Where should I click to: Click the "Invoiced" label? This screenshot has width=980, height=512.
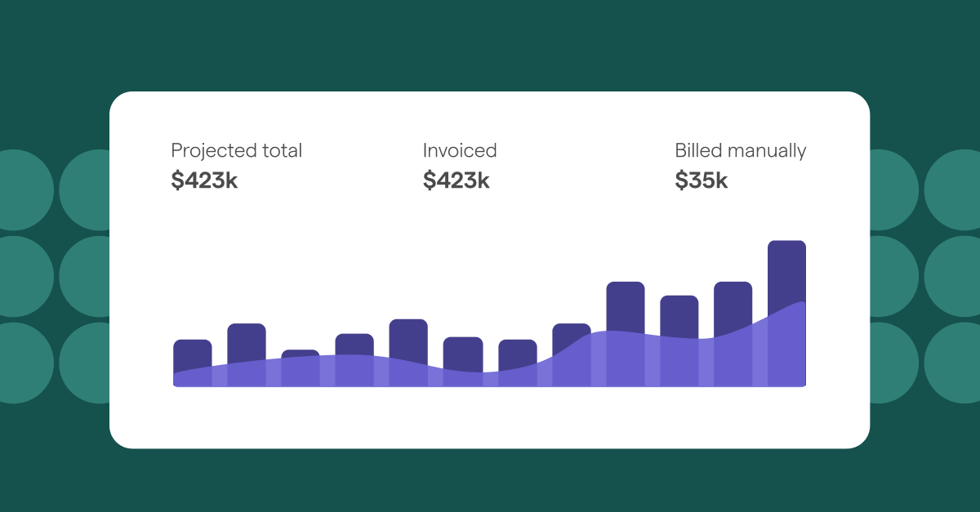pyautogui.click(x=460, y=151)
